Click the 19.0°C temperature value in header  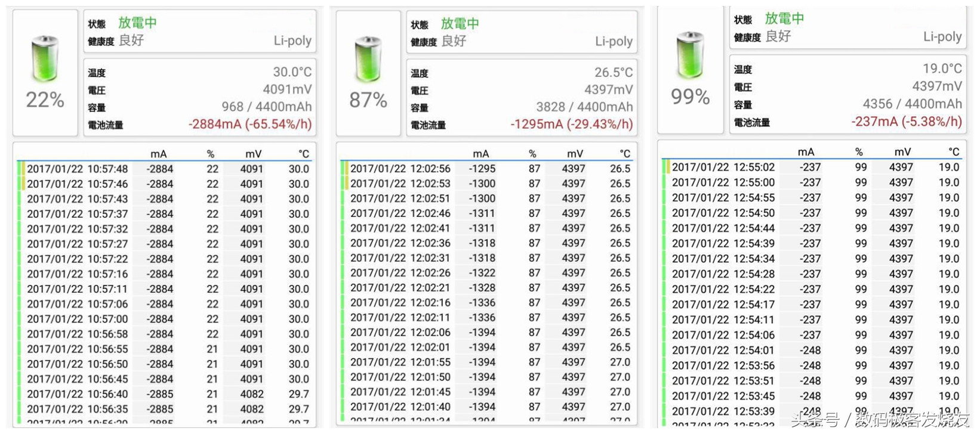click(x=942, y=69)
